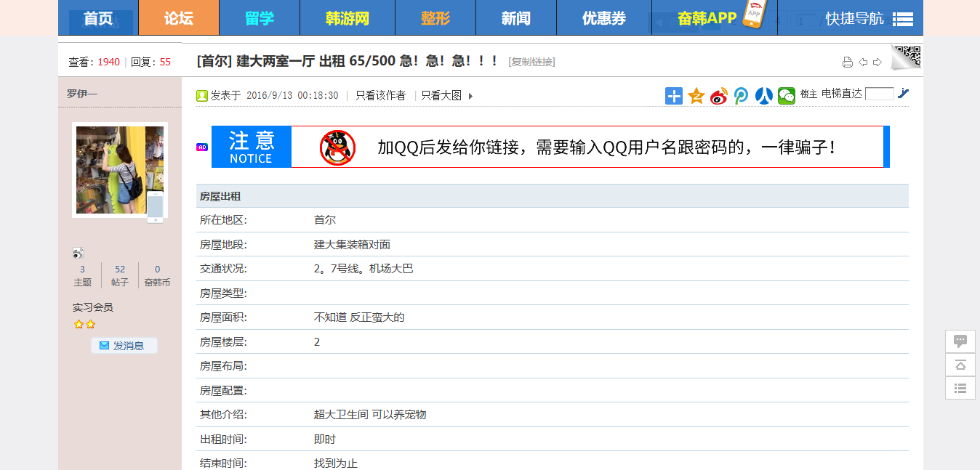Open the poster's avatar image
980x470 pixels.
[x=120, y=170]
